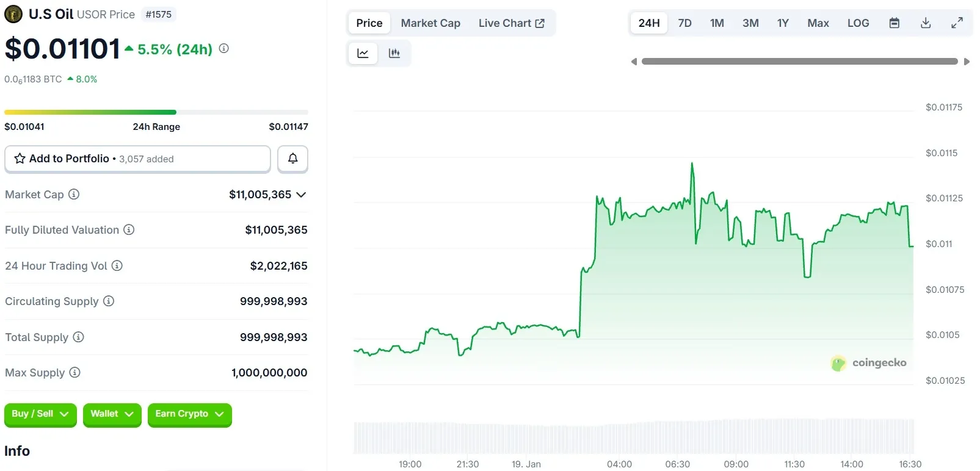The width and height of the screenshot is (980, 471).
Task: Open the Live Chart tab
Action: (x=511, y=23)
